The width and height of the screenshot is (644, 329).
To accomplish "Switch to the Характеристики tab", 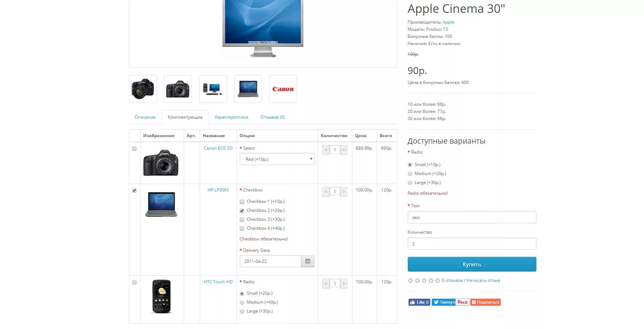I will [x=232, y=117].
